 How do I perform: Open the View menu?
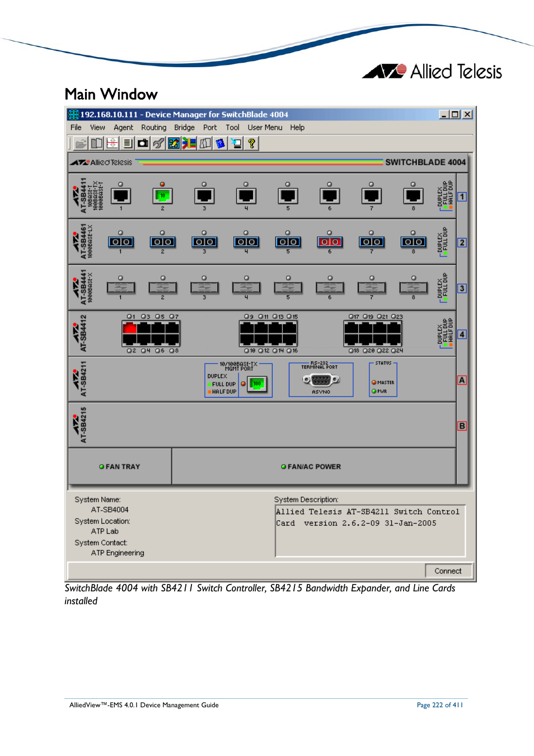[x=97, y=128]
